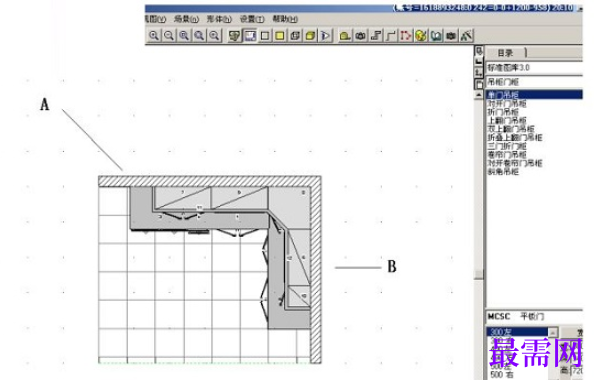601x384 pixels.
Task: Click the page icon in side panel strip
Action: pyautogui.click(x=479, y=84)
